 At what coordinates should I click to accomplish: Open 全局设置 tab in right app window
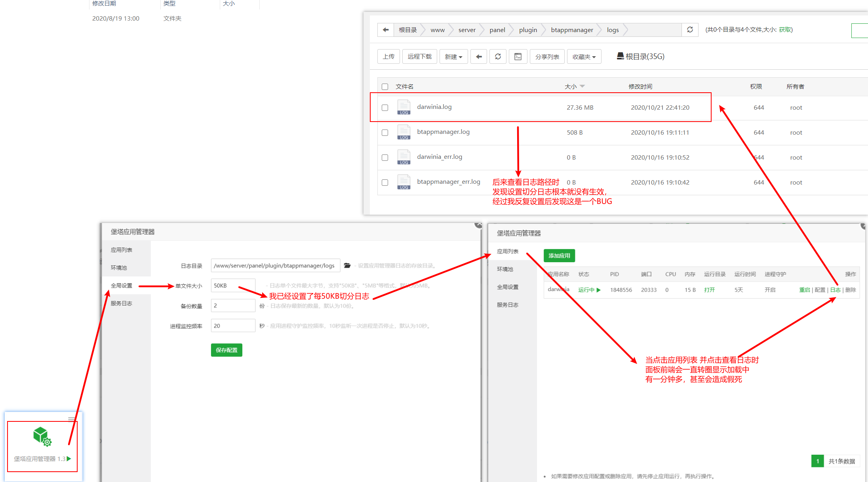coord(508,287)
